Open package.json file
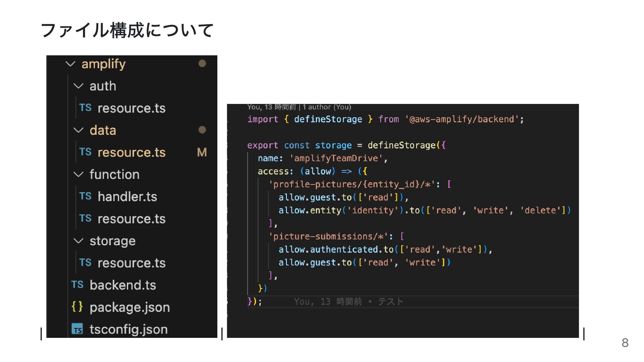Image resolution: width=644 pixels, height=362 pixels. click(x=130, y=307)
